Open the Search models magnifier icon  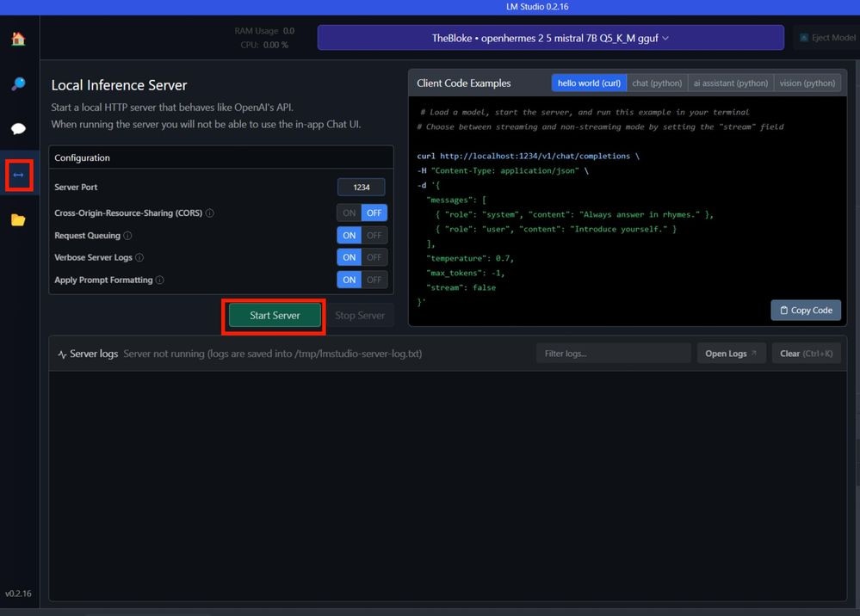(18, 83)
